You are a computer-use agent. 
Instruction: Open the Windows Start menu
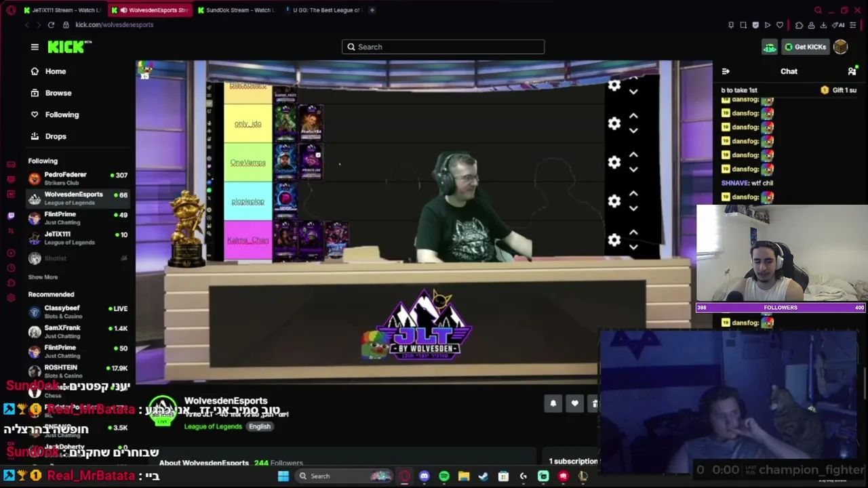click(x=283, y=476)
